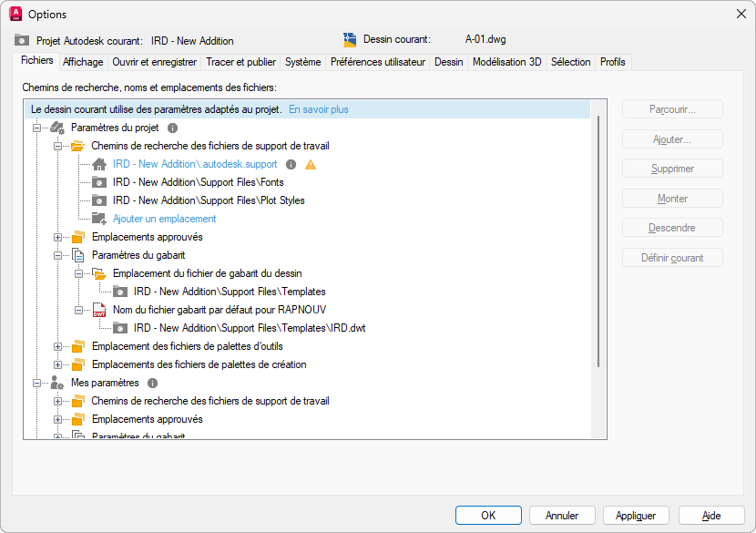The image size is (756, 533).
Task: Open the Modélisation 3D tab
Action: 506,62
